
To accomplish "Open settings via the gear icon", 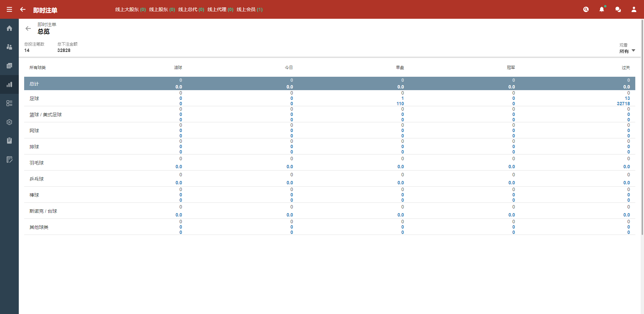I will tap(9, 122).
